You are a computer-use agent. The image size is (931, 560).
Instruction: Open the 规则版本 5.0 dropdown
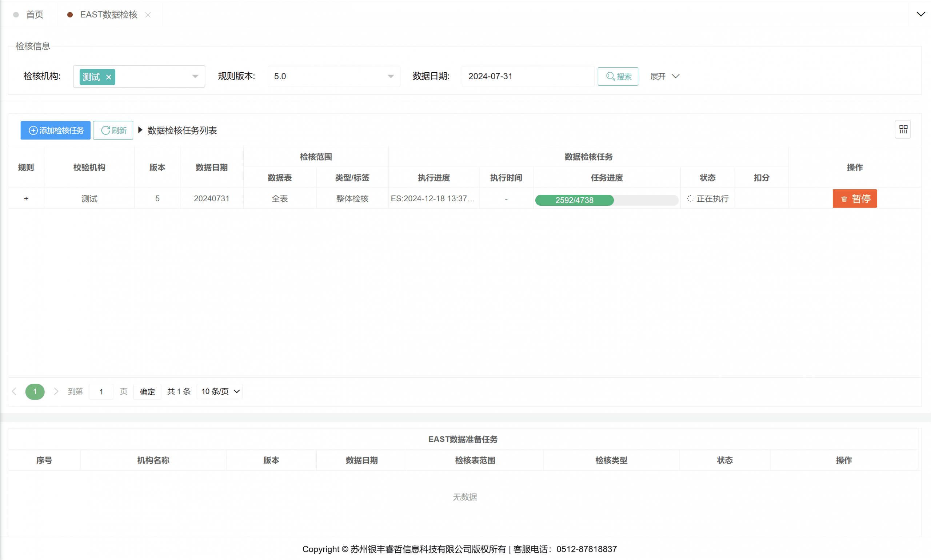(x=333, y=77)
